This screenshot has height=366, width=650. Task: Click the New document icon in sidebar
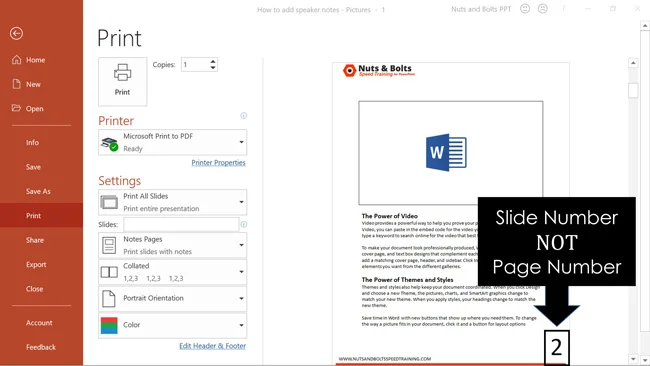(x=17, y=84)
